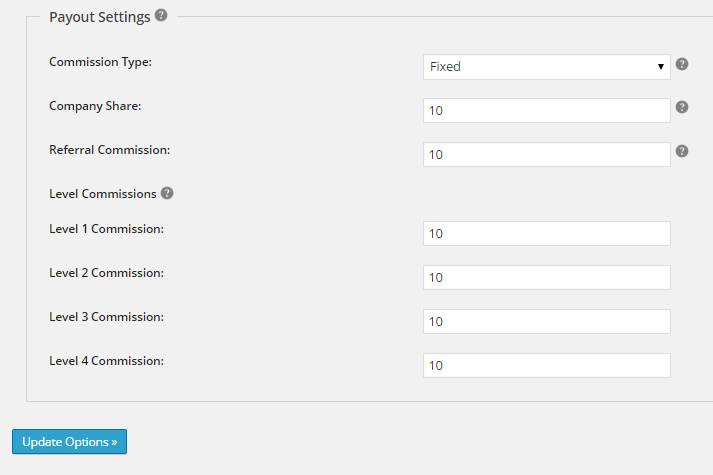Click the Company Share label
The height and width of the screenshot is (475, 713).
pyautogui.click(x=95, y=106)
